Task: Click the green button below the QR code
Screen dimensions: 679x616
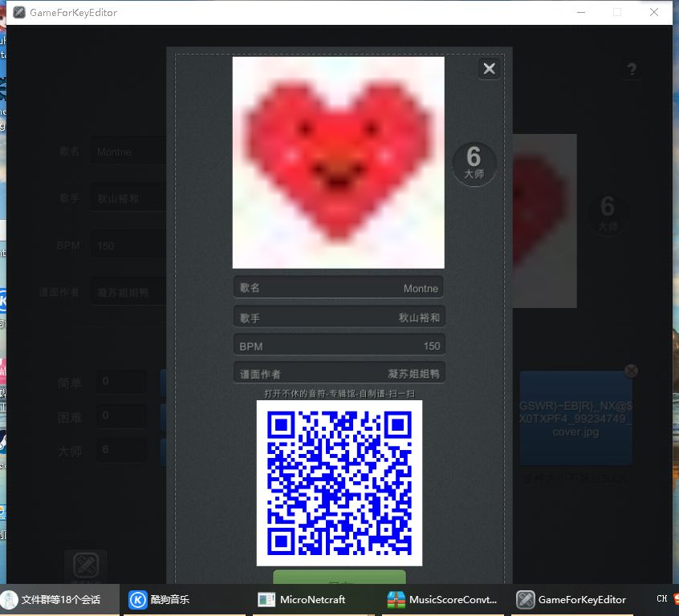Action: pos(339,577)
